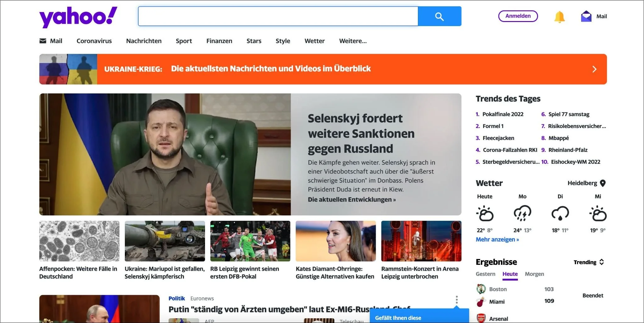The width and height of the screenshot is (644, 323).
Task: Click the Yahoo logo
Action: coord(78,17)
